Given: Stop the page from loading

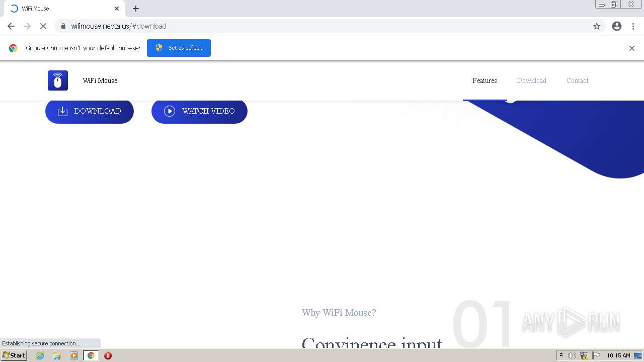Looking at the screenshot, I should pyautogui.click(x=43, y=26).
